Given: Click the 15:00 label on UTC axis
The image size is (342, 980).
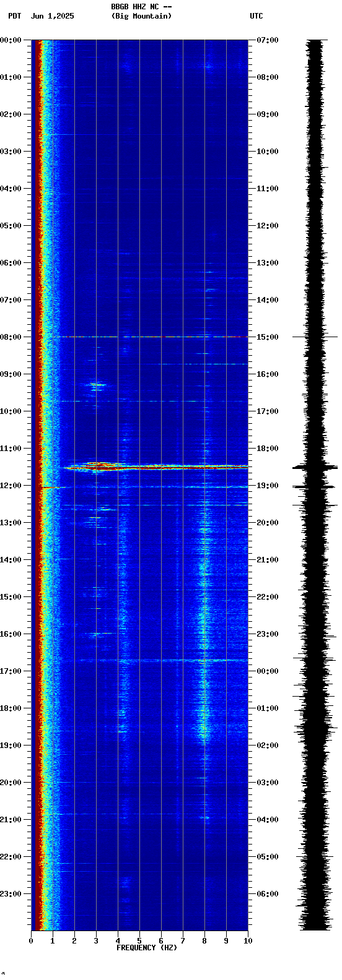Looking at the screenshot, I should (x=268, y=337).
